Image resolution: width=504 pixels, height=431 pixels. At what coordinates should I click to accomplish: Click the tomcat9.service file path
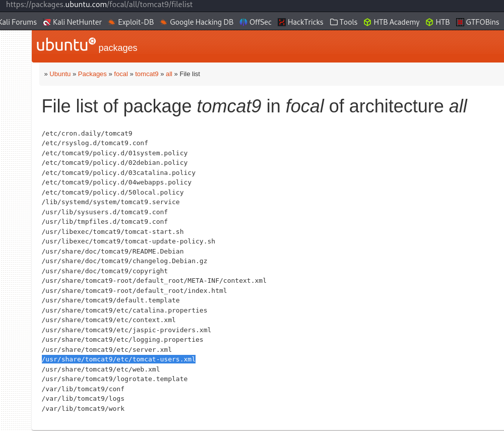(111, 202)
